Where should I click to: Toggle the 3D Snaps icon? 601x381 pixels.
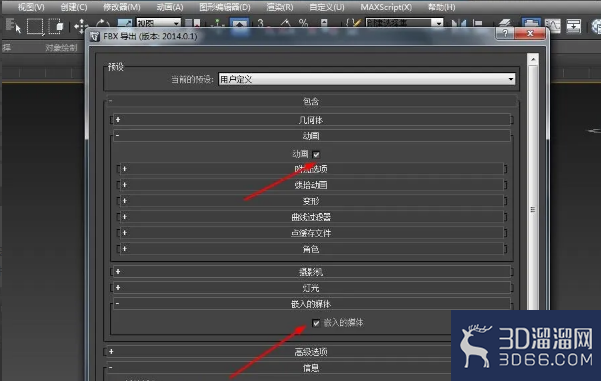click(261, 23)
